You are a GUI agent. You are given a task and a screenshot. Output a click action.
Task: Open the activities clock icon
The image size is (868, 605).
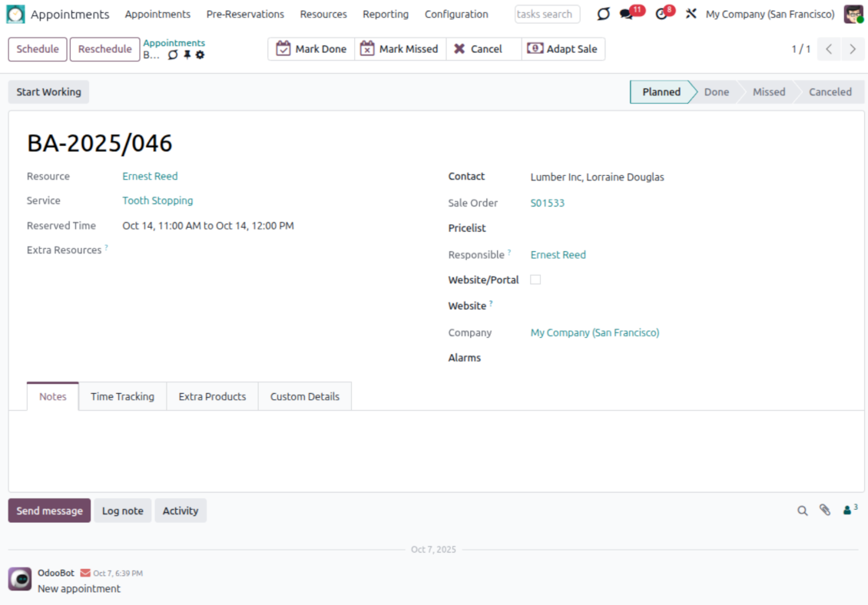661,15
